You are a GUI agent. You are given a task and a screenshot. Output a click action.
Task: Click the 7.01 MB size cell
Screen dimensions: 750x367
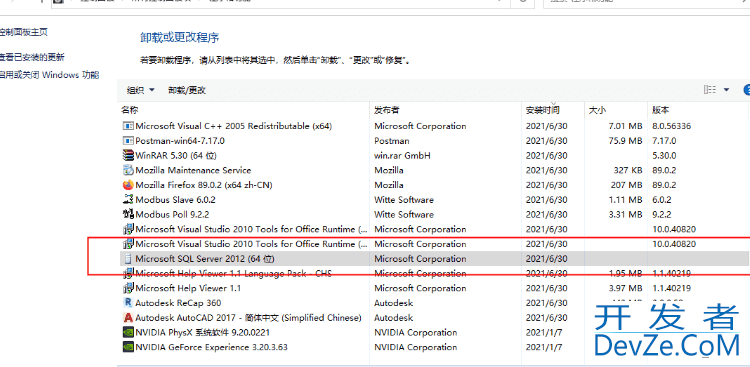pos(624,126)
